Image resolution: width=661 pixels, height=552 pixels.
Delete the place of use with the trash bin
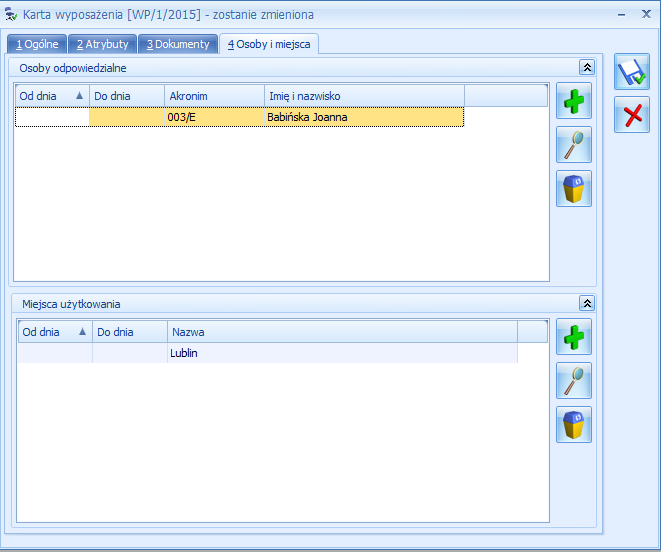tap(574, 425)
